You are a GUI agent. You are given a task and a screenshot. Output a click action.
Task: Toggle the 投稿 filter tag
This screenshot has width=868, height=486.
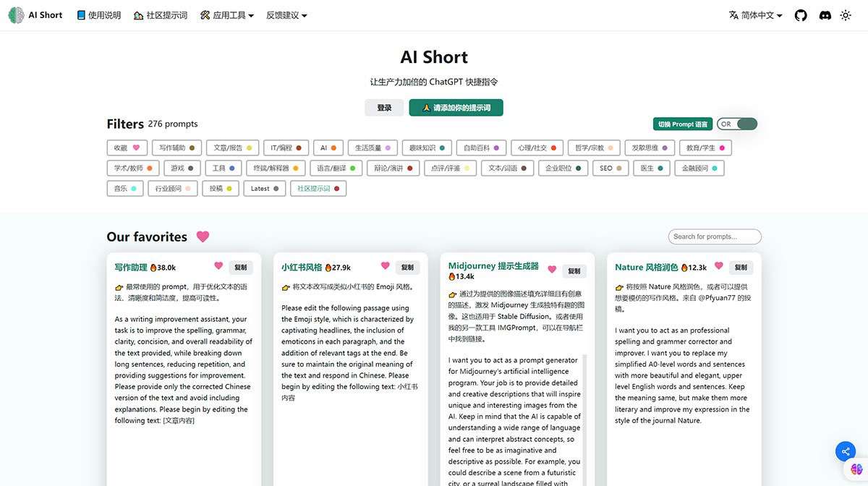tap(220, 188)
